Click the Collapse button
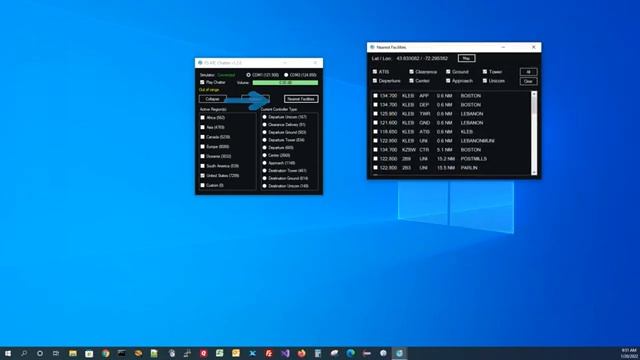The height and width of the screenshot is (360, 640). pos(213,99)
